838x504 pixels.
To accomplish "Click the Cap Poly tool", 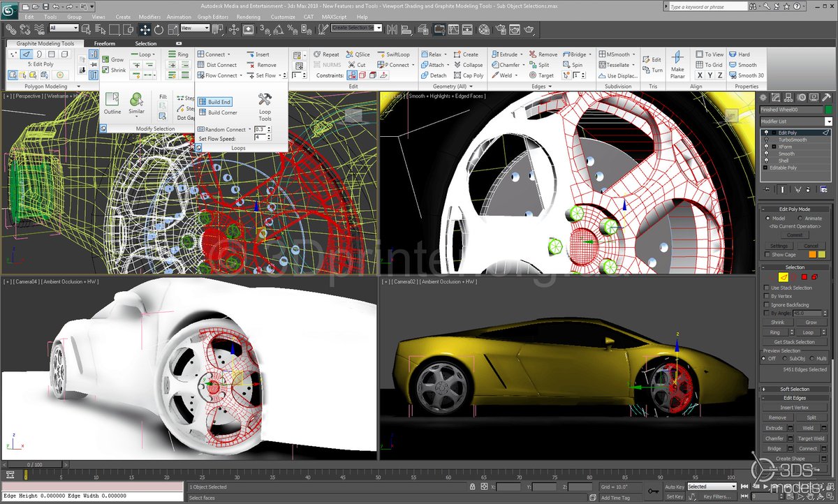I will [468, 75].
